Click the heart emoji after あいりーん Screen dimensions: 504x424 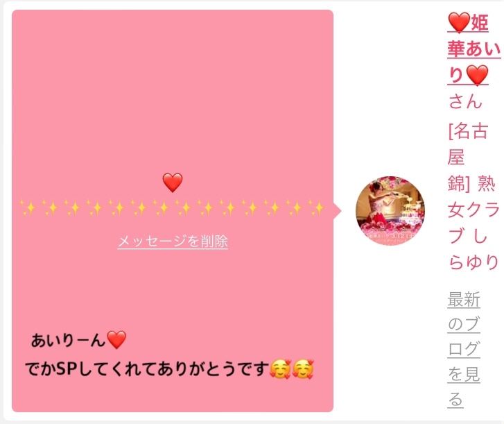coord(116,340)
